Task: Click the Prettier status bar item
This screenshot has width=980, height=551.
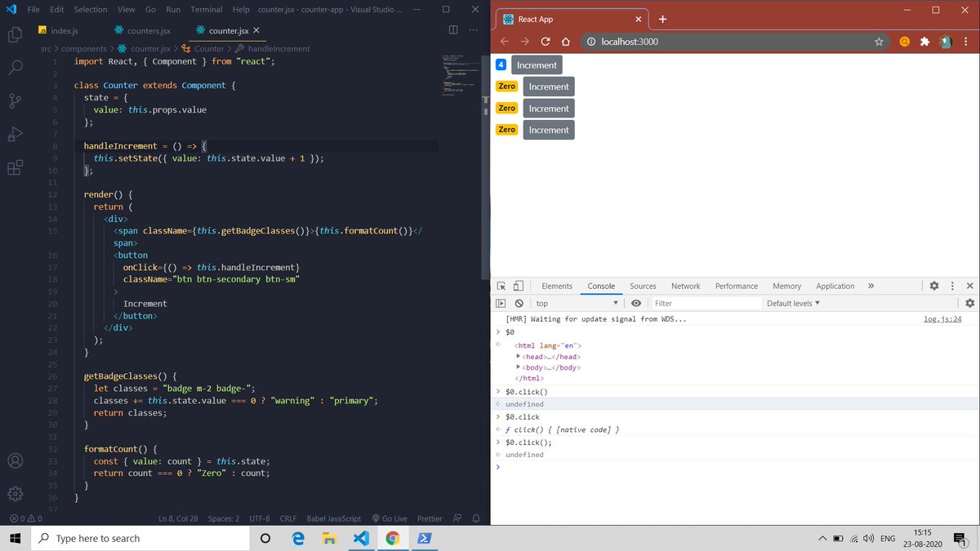Action: pyautogui.click(x=430, y=518)
